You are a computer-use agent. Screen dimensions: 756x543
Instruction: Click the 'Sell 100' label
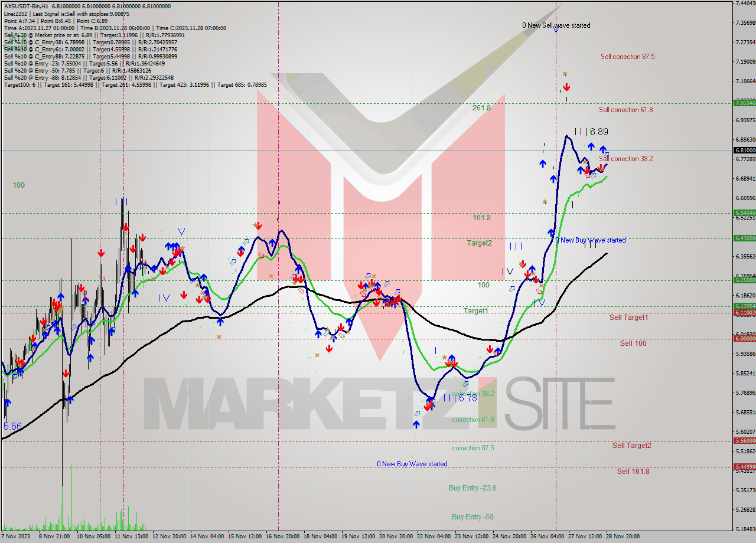pyautogui.click(x=633, y=344)
